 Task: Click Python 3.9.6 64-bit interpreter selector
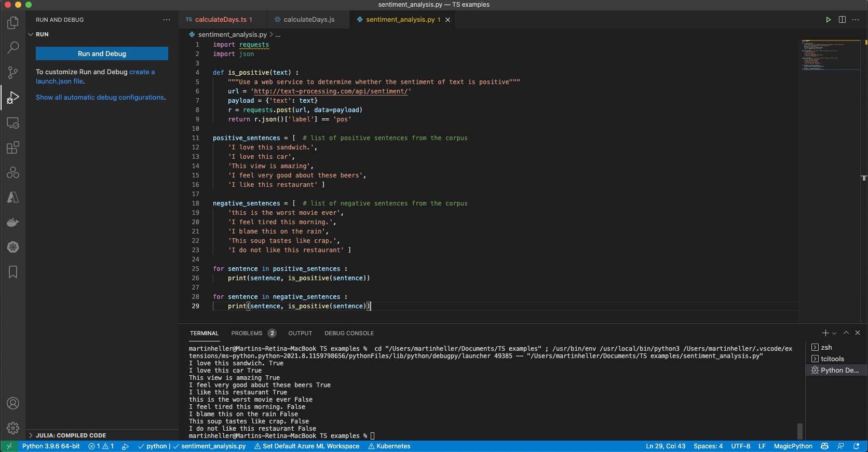click(51, 446)
